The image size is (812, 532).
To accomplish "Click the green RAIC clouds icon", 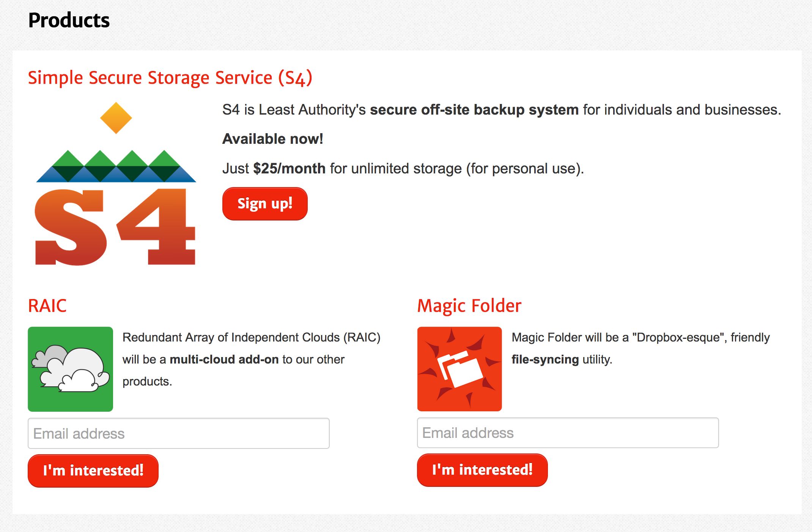I will click(70, 369).
